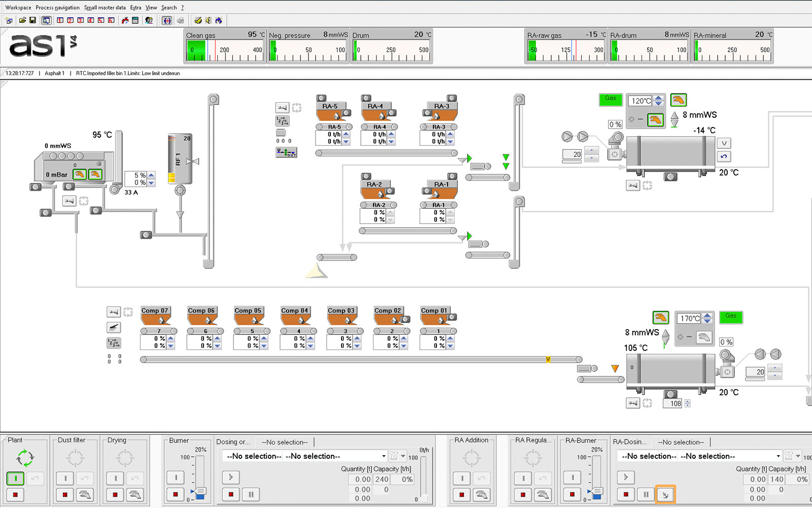Image resolution: width=812 pixels, height=508 pixels.
Task: Click the blue arrow toolbar icon
Action: [x=218, y=20]
